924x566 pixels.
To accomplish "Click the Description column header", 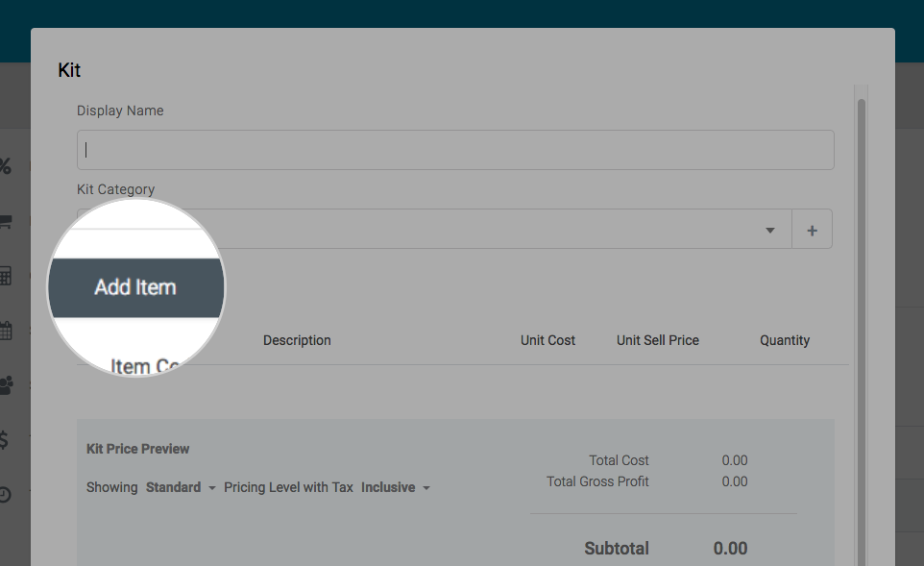I will [297, 341].
